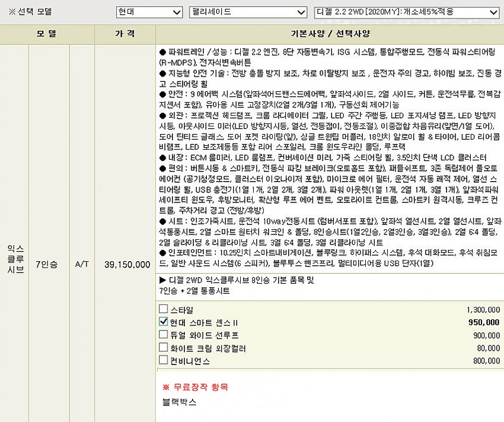The height and width of the screenshot is (422, 504).
Task: Tick the 화이트 크림 외장컬러 checkbox
Action: click(x=164, y=348)
